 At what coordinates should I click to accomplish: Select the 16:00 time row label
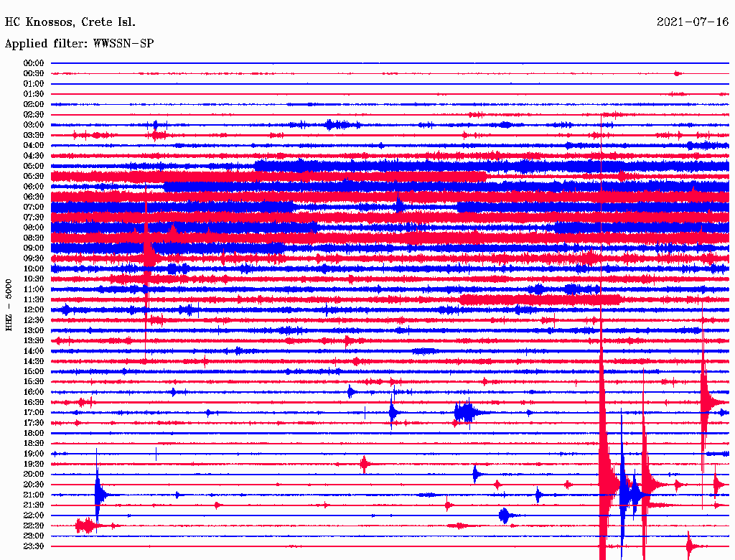pyautogui.click(x=33, y=392)
